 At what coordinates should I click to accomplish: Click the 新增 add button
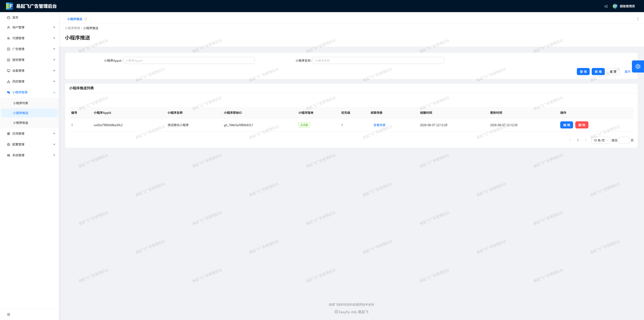click(598, 72)
